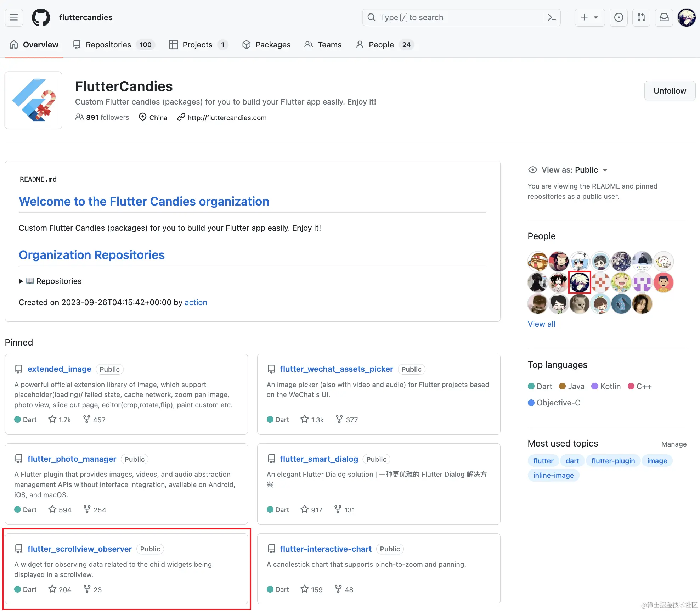Open the flutter_scrollview_observer repository
The height and width of the screenshot is (611, 700).
tap(80, 549)
